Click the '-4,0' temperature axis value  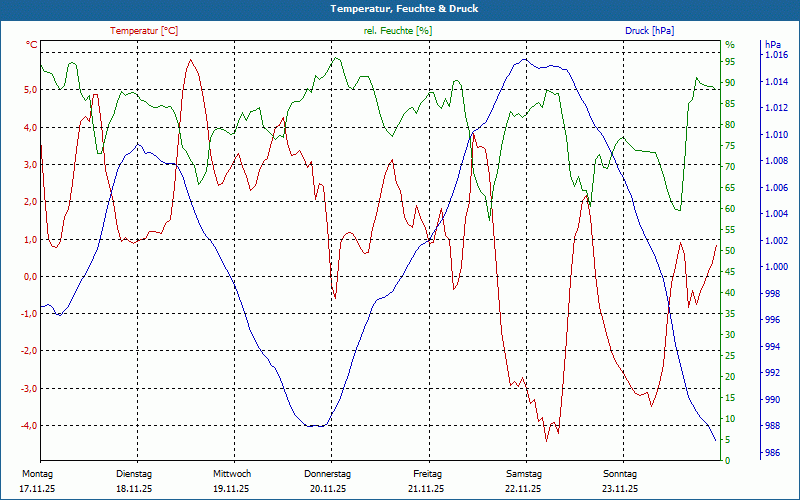pos(30,426)
